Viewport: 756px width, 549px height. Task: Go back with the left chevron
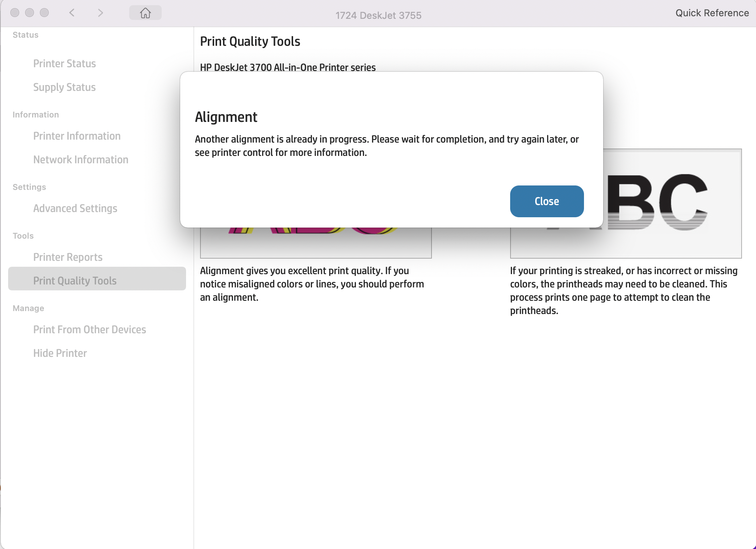pyautogui.click(x=72, y=13)
